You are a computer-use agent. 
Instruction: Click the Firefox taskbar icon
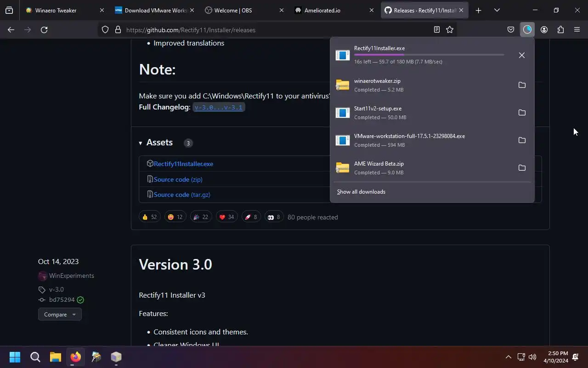point(75,357)
